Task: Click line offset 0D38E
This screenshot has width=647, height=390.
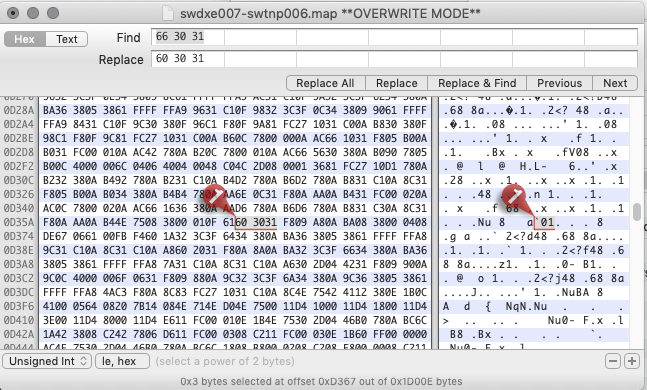Action: (x=19, y=251)
